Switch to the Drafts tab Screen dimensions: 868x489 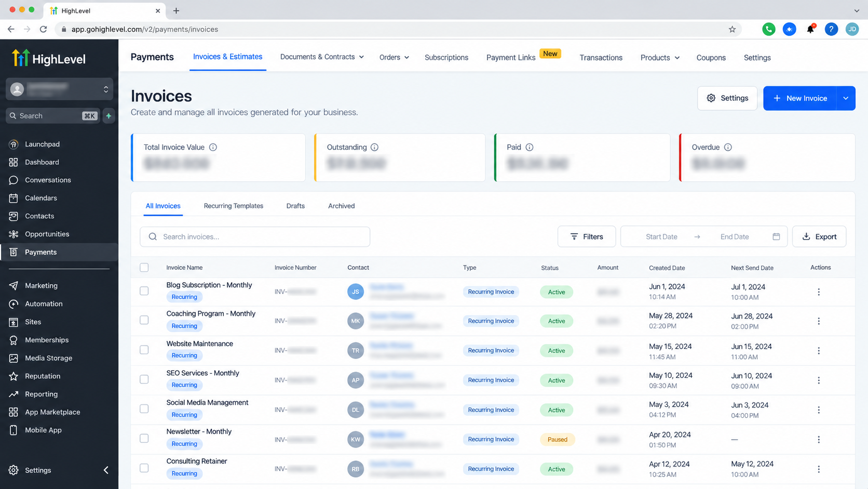click(295, 206)
